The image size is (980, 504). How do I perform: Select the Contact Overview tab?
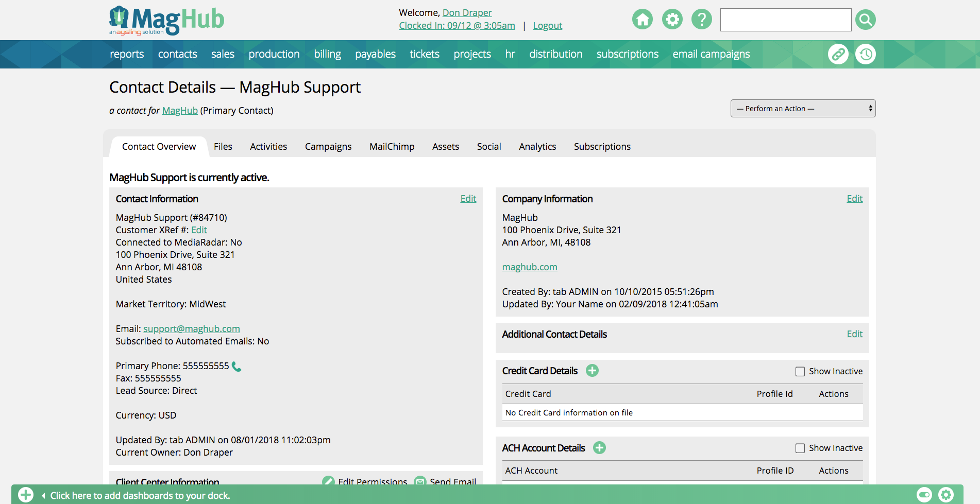[159, 147]
